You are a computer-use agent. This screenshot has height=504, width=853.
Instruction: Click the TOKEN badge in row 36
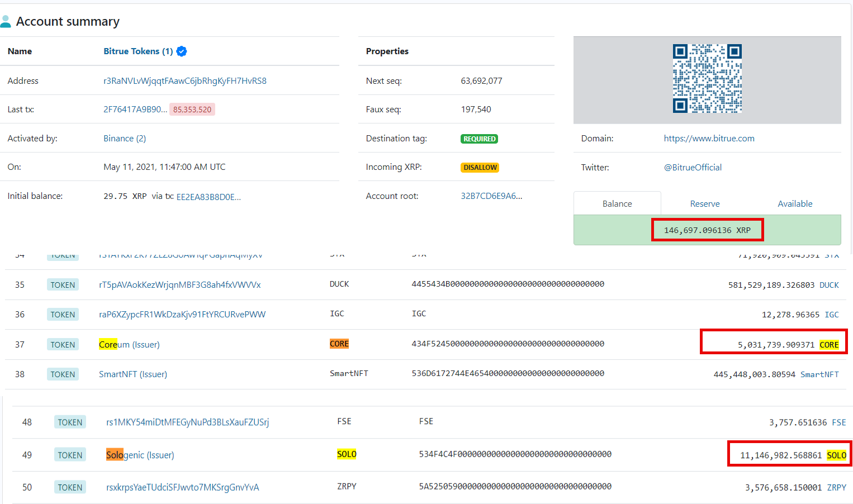pos(63,315)
